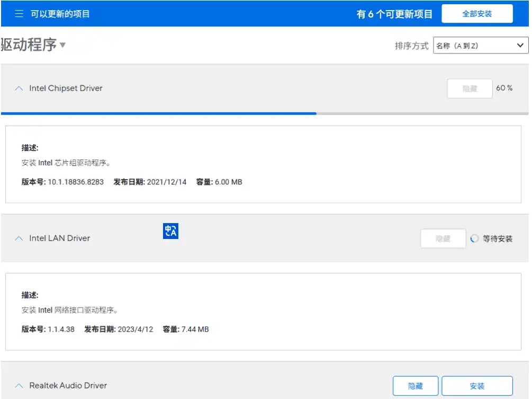This screenshot has width=532, height=399.
Task: Collapse the Realtek Audio Driver section
Action: tap(19, 386)
